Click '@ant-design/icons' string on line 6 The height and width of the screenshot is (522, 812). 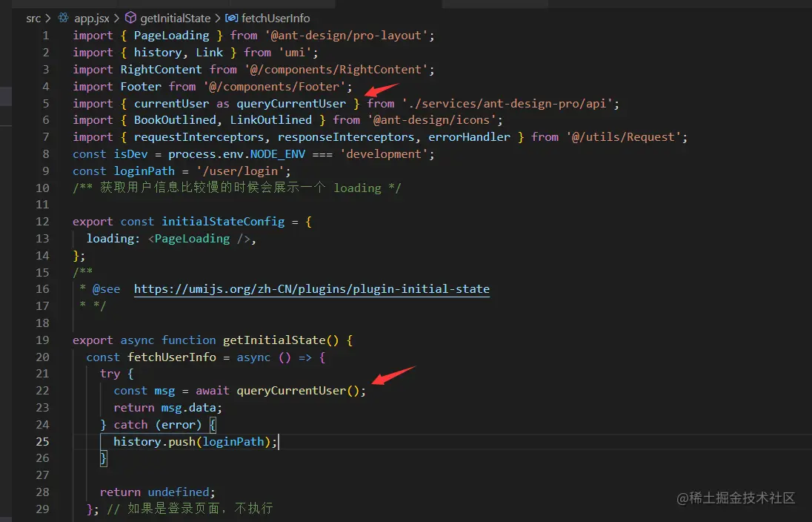[431, 119]
